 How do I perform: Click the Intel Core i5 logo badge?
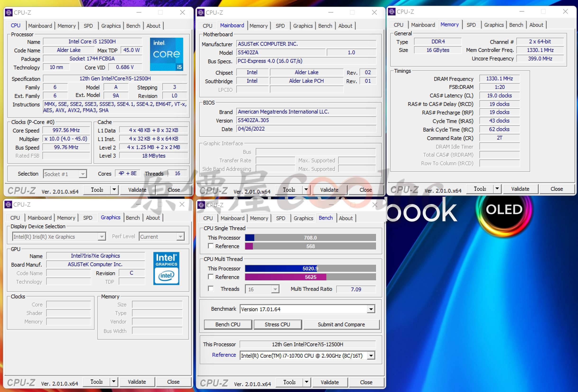166,54
